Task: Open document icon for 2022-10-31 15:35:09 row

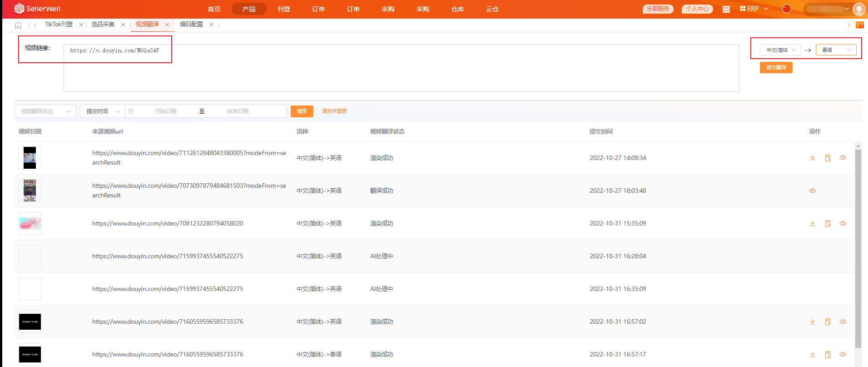Action: (x=828, y=223)
